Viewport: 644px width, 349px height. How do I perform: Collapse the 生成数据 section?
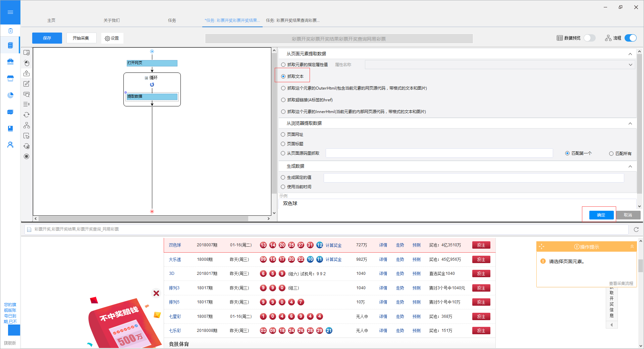(x=630, y=166)
